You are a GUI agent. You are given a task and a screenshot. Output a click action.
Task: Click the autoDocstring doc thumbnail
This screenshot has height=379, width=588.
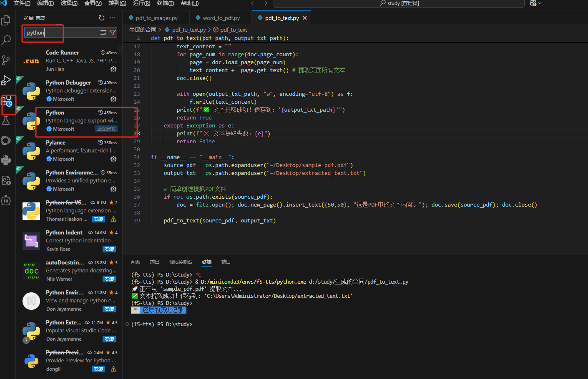tap(31, 271)
